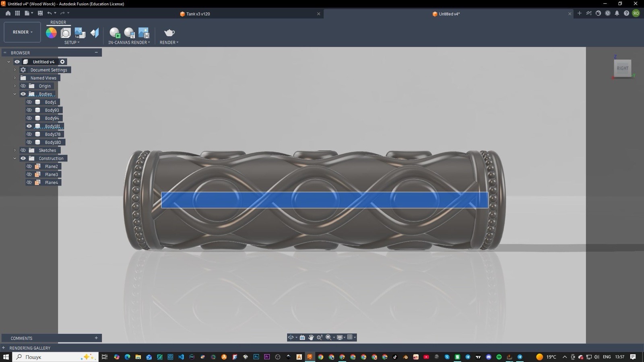Open Scene Settings in the Setup group
644x362 pixels.
point(66,33)
